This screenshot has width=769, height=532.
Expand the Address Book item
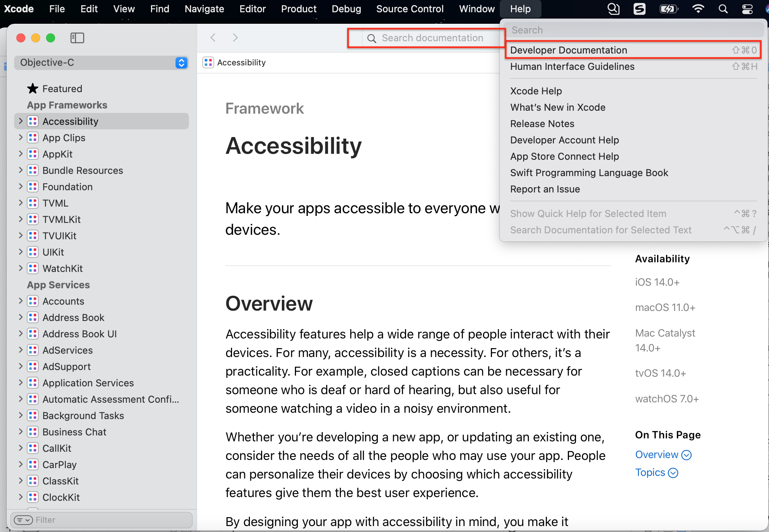coord(21,317)
